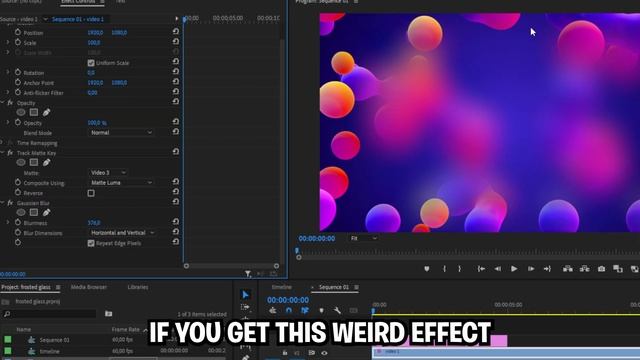Switch to Media Browser tab
This screenshot has height=360, width=640.
[89, 287]
